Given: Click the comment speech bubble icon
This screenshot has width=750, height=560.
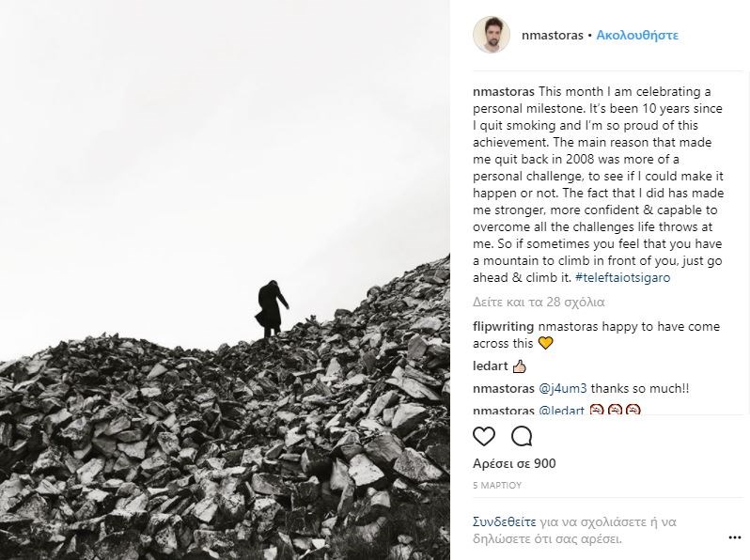Looking at the screenshot, I should (x=522, y=437).
